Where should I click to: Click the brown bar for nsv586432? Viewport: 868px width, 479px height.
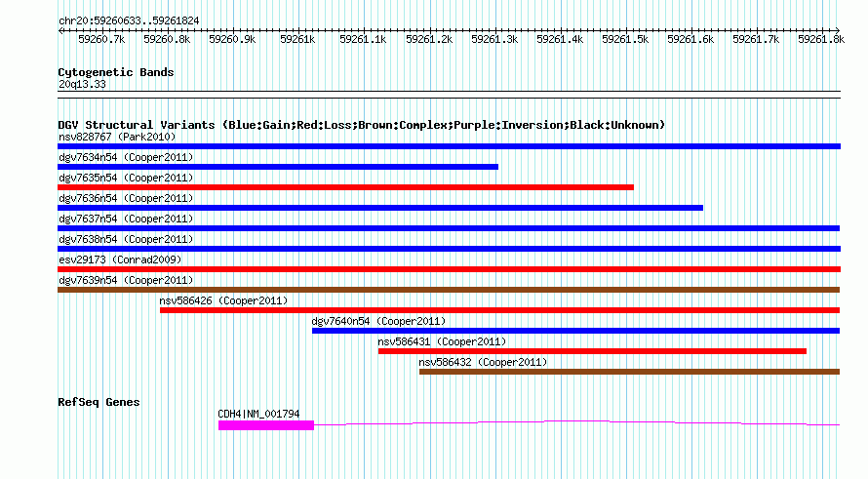[x=629, y=372]
